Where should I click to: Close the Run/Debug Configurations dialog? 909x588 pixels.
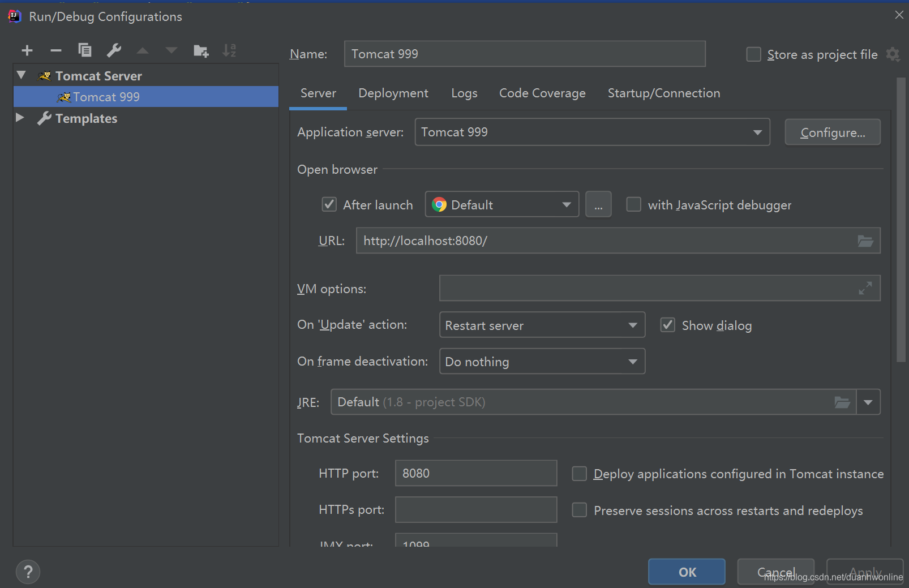899,15
